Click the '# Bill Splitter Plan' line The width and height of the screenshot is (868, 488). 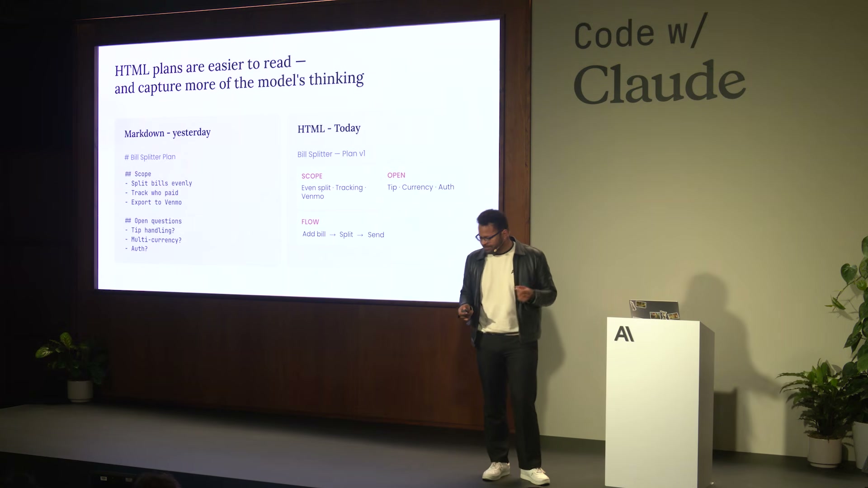point(150,157)
